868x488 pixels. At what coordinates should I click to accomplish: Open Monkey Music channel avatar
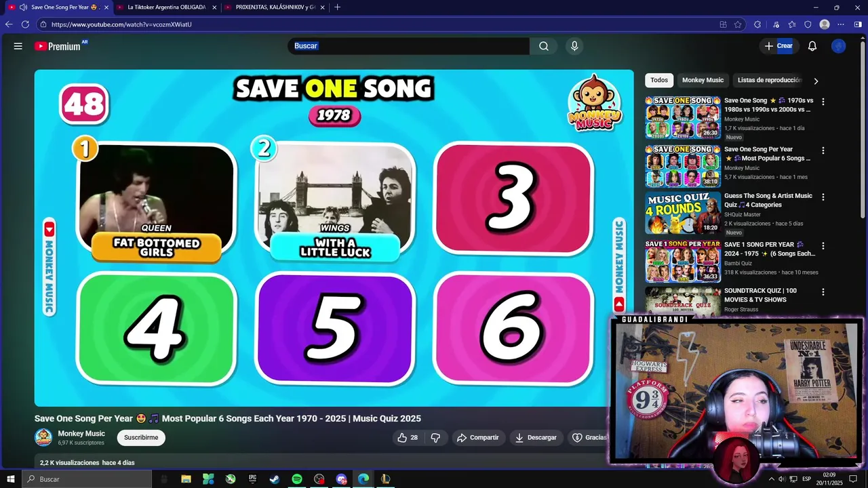pyautogui.click(x=43, y=438)
